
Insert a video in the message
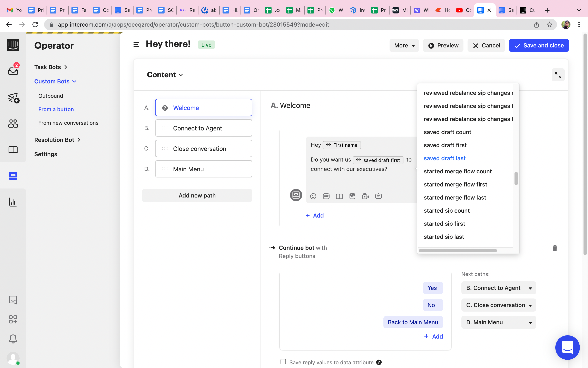coord(365,196)
